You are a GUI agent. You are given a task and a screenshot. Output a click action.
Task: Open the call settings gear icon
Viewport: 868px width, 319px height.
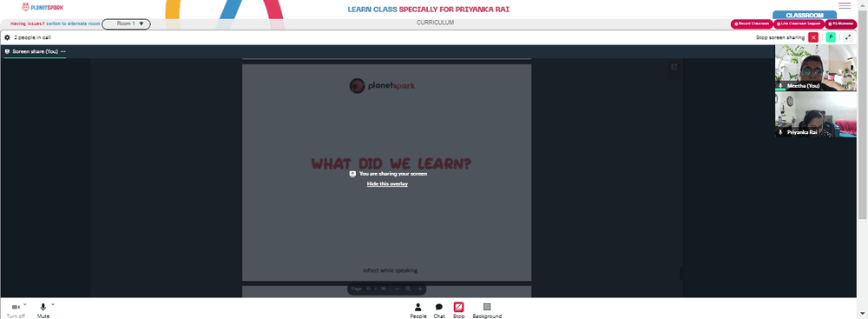(x=7, y=37)
